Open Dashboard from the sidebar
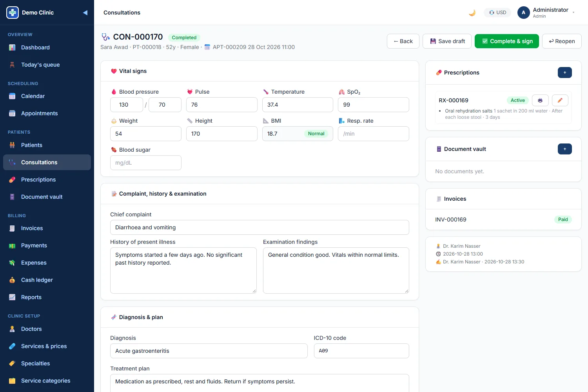Viewport: 588px width, 392px height. pyautogui.click(x=47, y=47)
